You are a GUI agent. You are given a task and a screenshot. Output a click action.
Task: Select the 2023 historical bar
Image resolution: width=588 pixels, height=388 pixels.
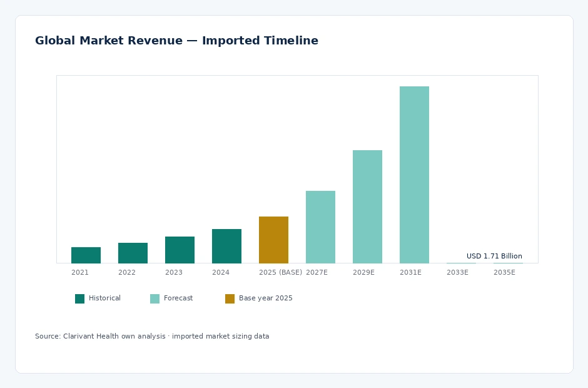tap(180, 250)
